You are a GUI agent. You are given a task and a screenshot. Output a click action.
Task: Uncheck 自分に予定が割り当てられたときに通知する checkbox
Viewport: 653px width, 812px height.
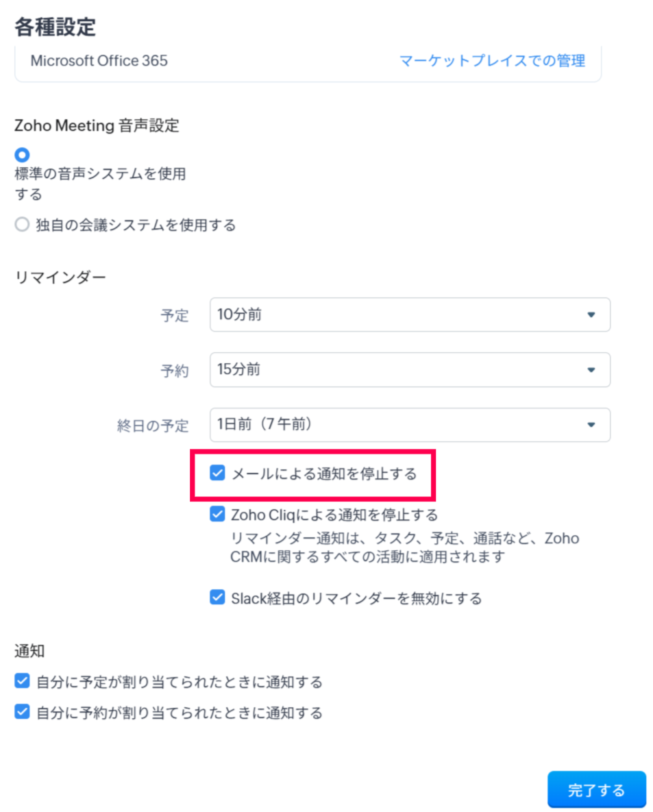22,681
